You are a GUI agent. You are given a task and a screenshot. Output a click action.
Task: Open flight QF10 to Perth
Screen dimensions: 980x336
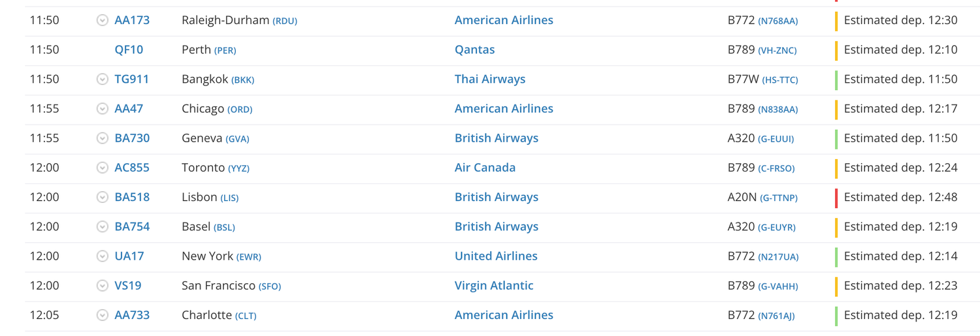click(x=129, y=50)
